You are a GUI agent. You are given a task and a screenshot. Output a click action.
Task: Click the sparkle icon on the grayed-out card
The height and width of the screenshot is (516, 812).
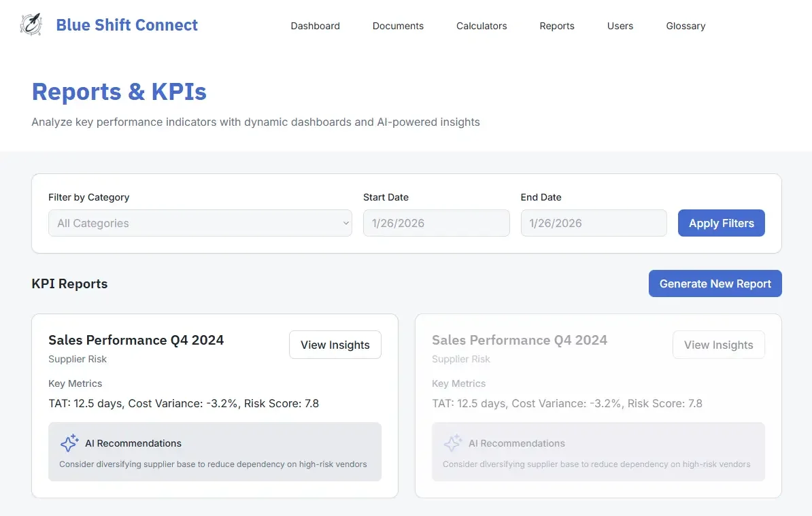pos(452,443)
